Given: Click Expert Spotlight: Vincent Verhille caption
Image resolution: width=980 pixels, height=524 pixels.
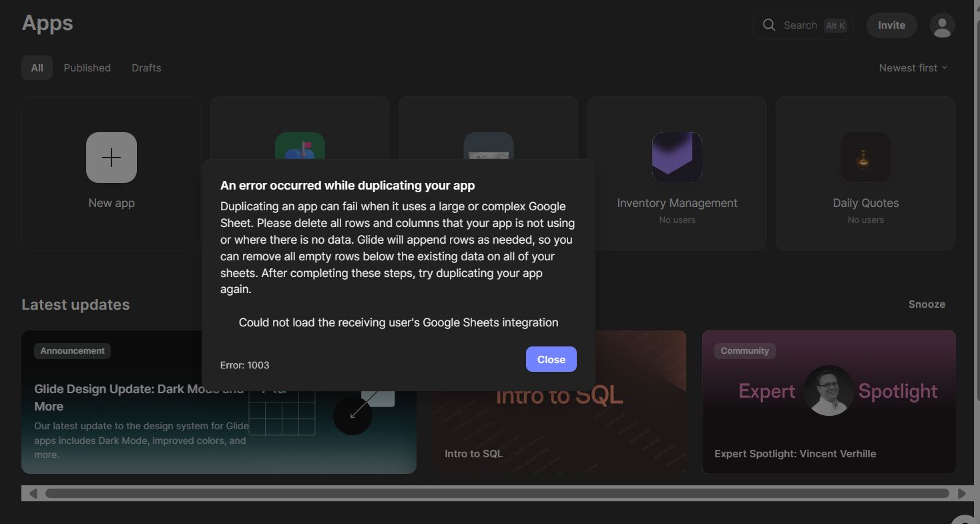Looking at the screenshot, I should click(x=795, y=453).
